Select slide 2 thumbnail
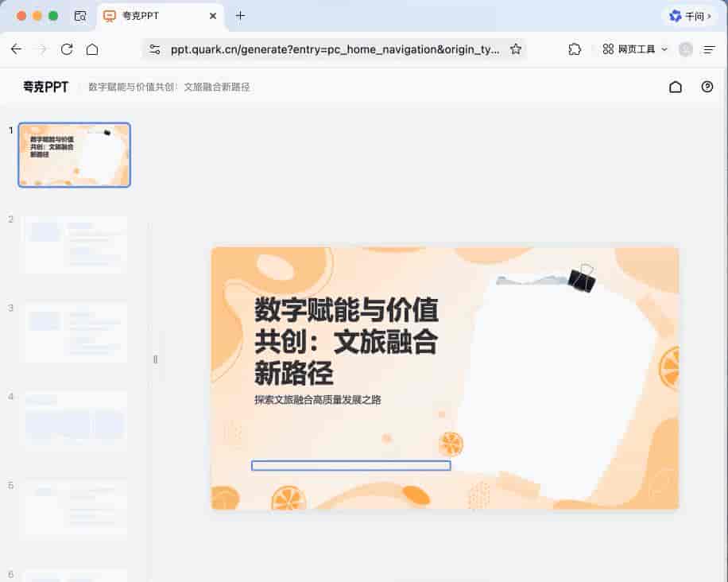The image size is (728, 582). [x=76, y=245]
